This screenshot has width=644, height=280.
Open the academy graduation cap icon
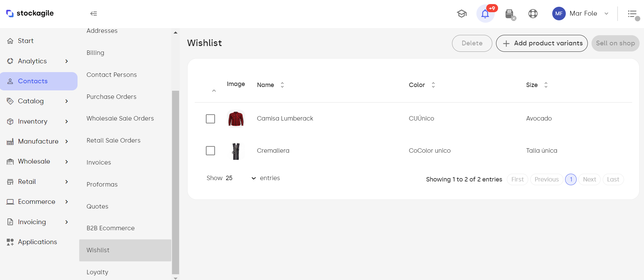click(461, 14)
